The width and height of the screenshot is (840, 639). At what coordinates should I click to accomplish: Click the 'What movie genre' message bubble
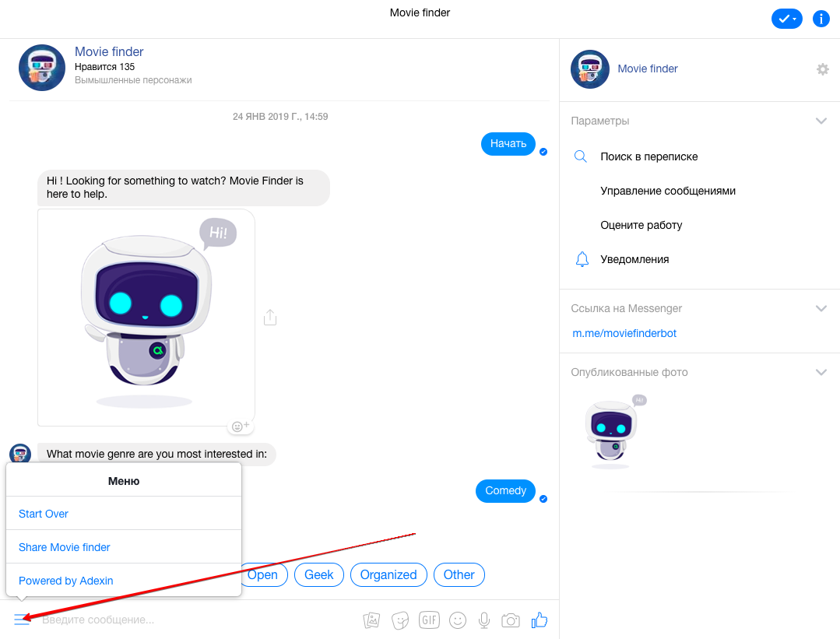[156, 454]
